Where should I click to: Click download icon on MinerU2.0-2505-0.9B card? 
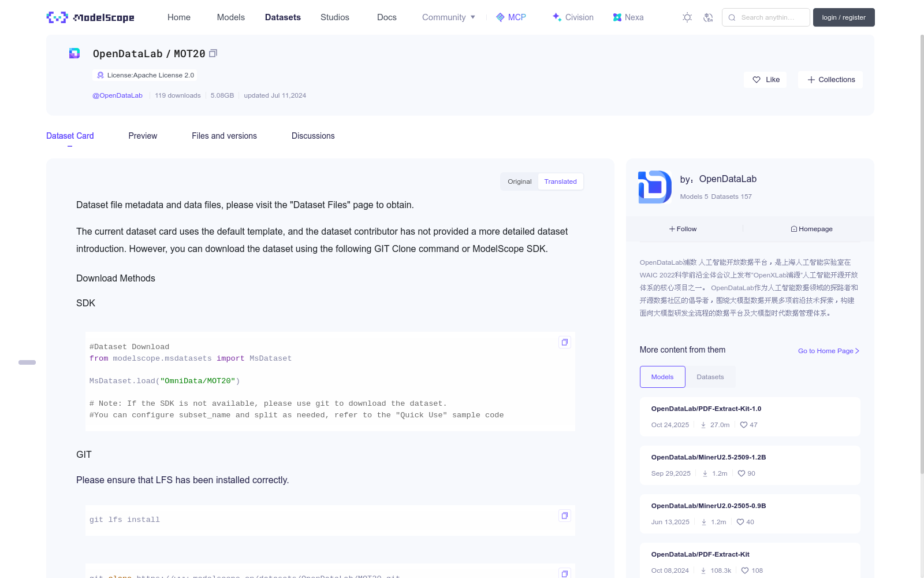coord(704,522)
